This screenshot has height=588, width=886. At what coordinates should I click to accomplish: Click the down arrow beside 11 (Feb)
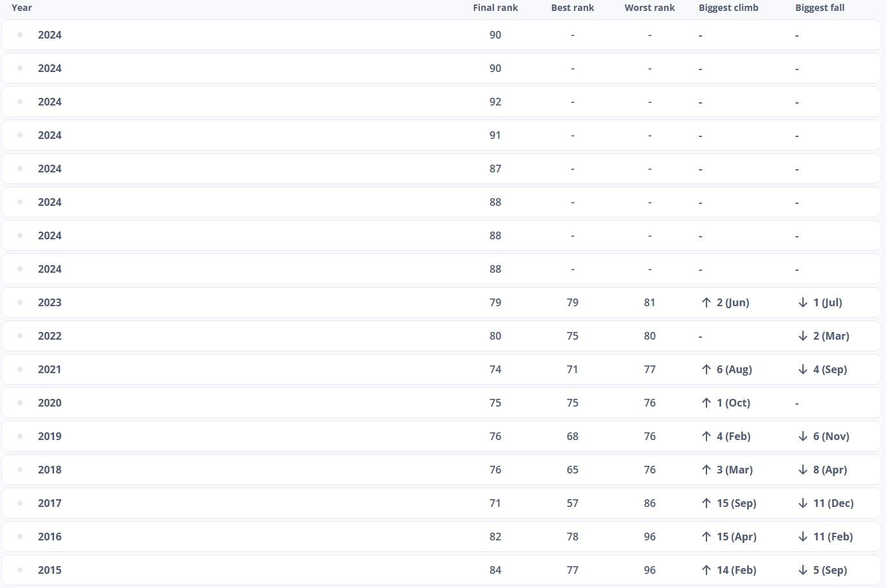[803, 537]
